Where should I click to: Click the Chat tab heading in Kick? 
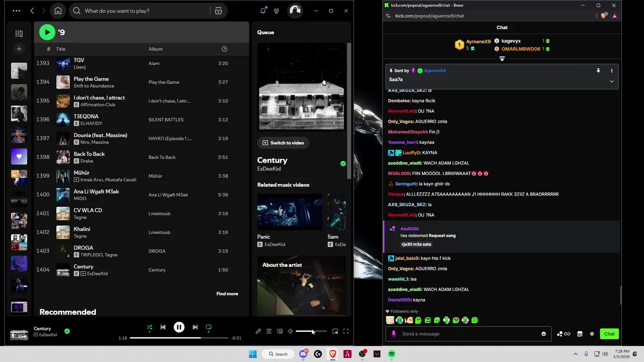click(x=502, y=28)
